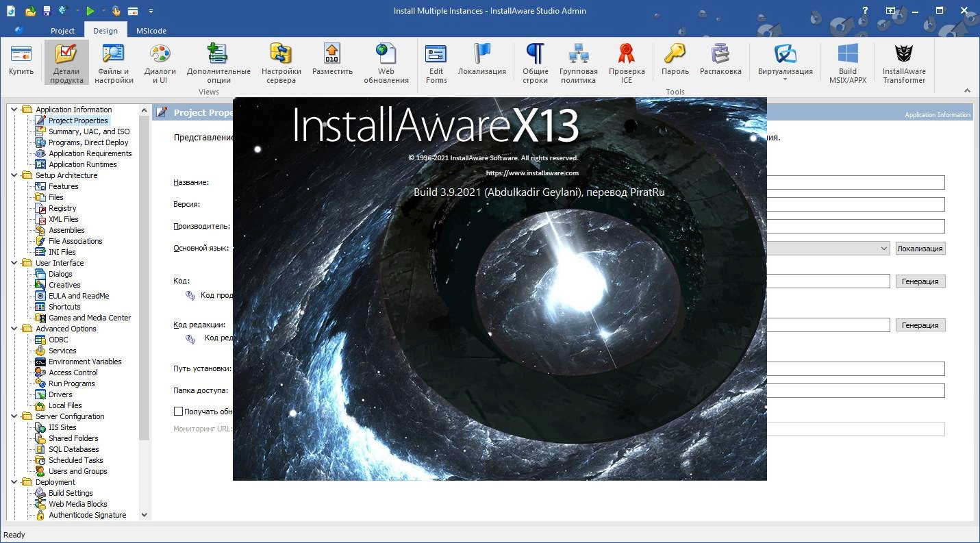Click the save floppy disk icon

tap(47, 10)
